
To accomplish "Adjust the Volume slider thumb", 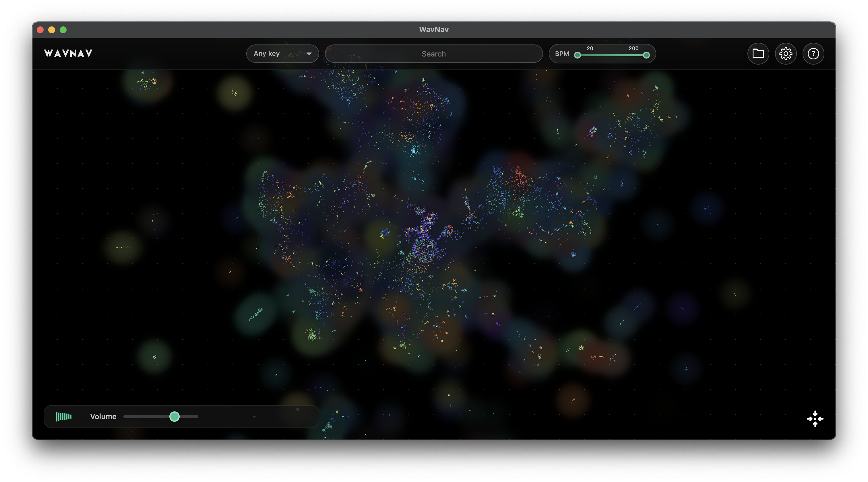I will (175, 417).
